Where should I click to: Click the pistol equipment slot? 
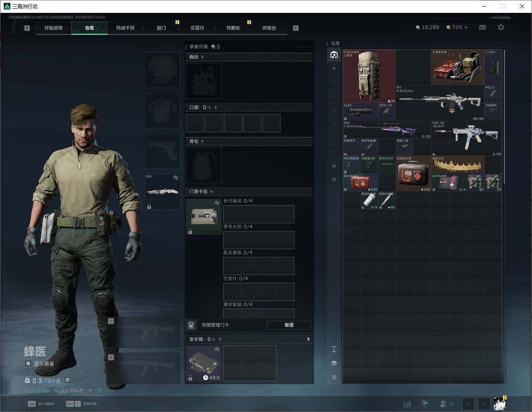click(x=162, y=151)
